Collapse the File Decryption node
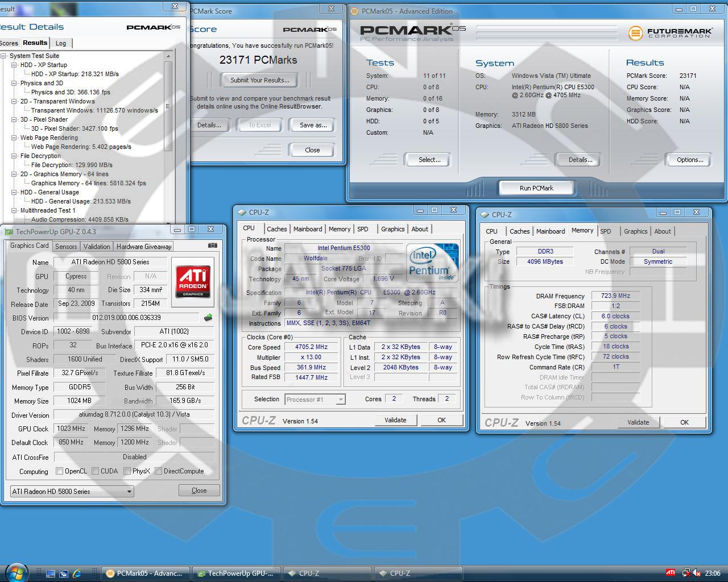Image resolution: width=728 pixels, height=582 pixels. 14,156
